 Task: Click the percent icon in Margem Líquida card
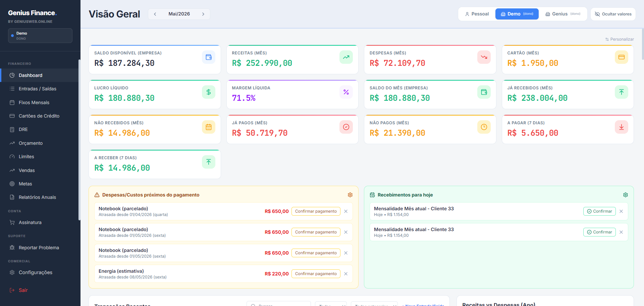pyautogui.click(x=346, y=92)
